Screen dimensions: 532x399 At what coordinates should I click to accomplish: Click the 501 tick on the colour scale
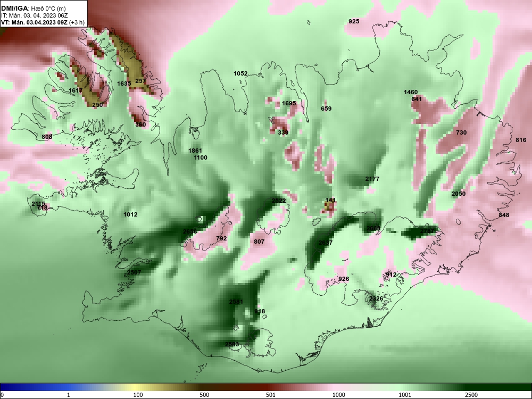[270, 395]
